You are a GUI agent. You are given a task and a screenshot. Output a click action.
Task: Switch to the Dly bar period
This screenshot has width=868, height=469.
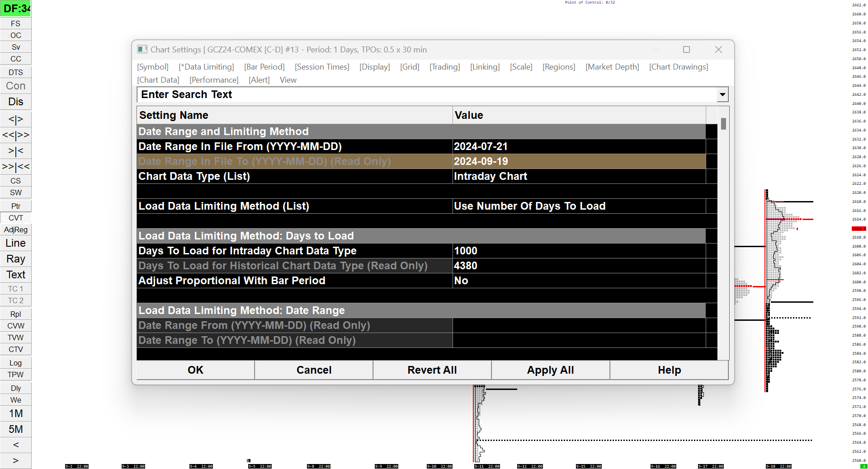coord(15,388)
